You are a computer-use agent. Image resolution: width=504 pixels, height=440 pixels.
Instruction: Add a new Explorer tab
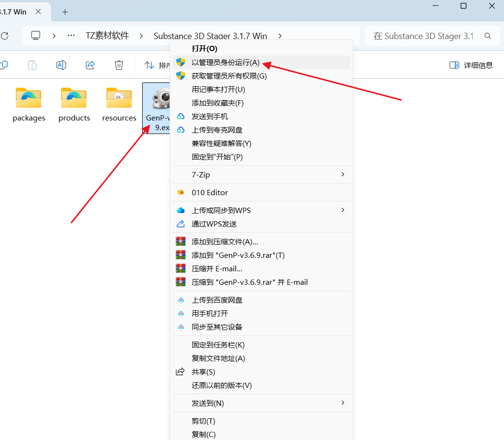[x=65, y=12]
